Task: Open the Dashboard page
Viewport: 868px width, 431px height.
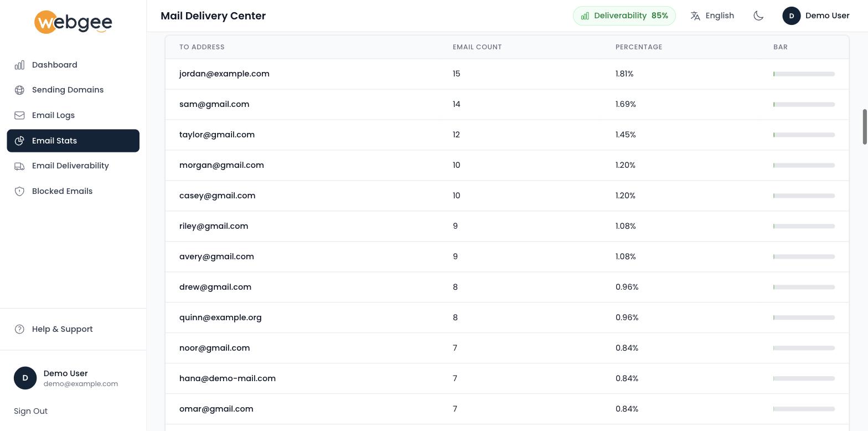Action: pos(73,65)
